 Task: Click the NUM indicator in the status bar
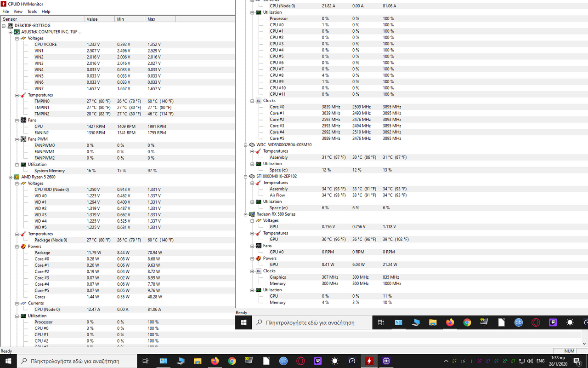569,351
